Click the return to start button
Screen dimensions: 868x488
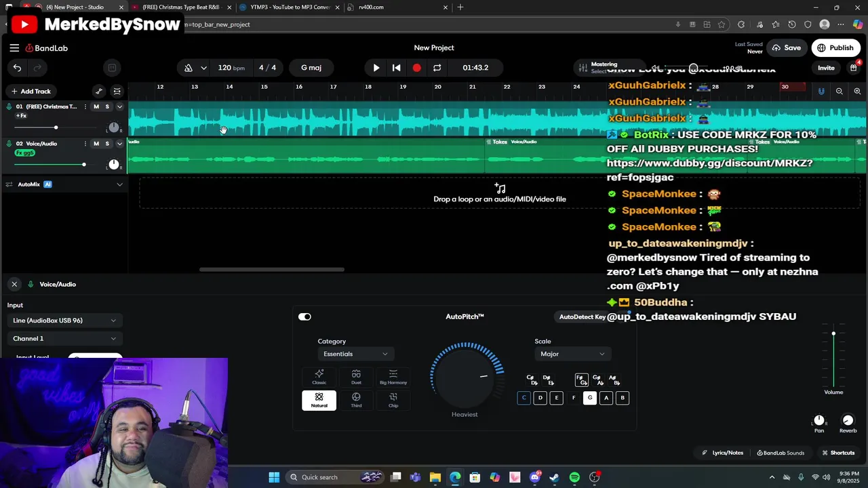[397, 68]
